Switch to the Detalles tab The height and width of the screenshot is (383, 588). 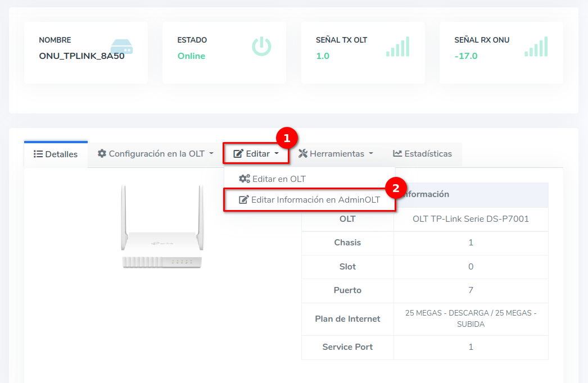click(56, 154)
